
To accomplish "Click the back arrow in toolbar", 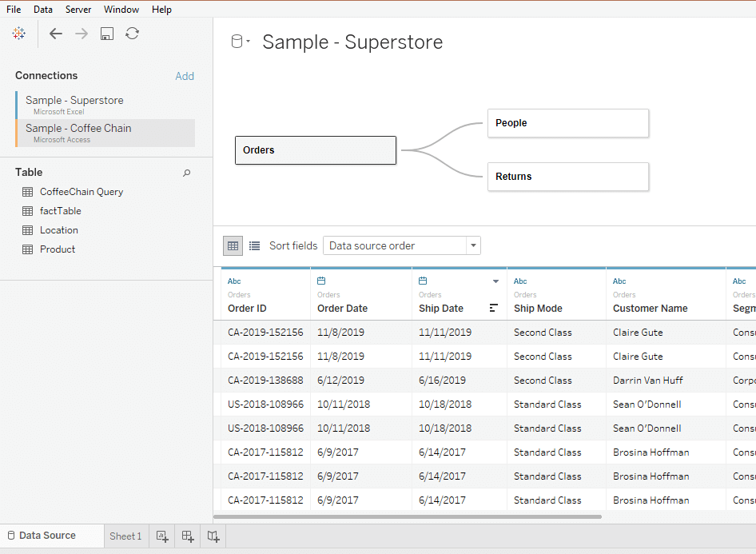I will coord(55,34).
